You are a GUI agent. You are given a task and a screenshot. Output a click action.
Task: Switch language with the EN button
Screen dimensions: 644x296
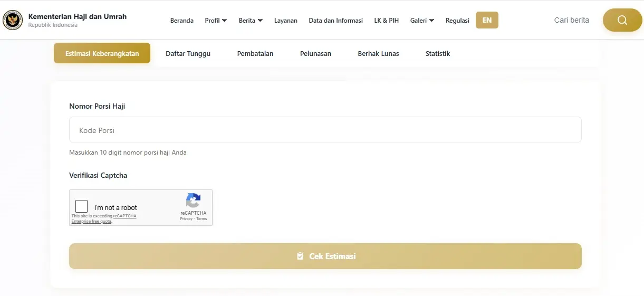point(487,20)
